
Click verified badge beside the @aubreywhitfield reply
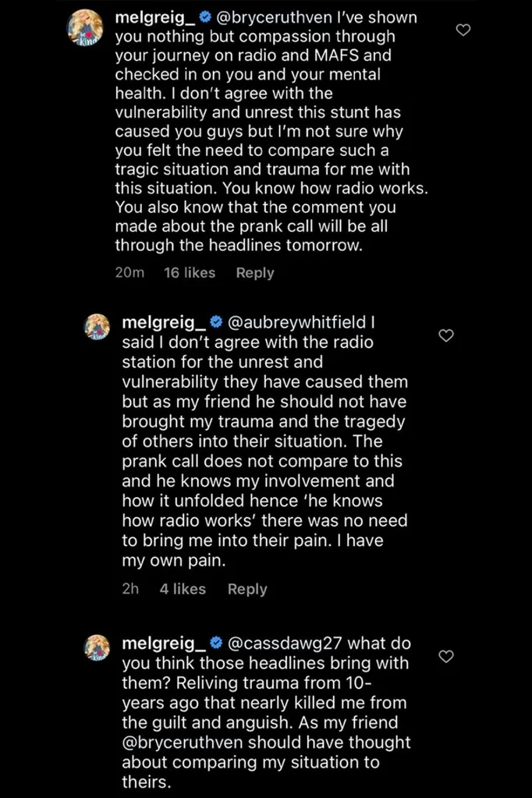tap(215, 321)
